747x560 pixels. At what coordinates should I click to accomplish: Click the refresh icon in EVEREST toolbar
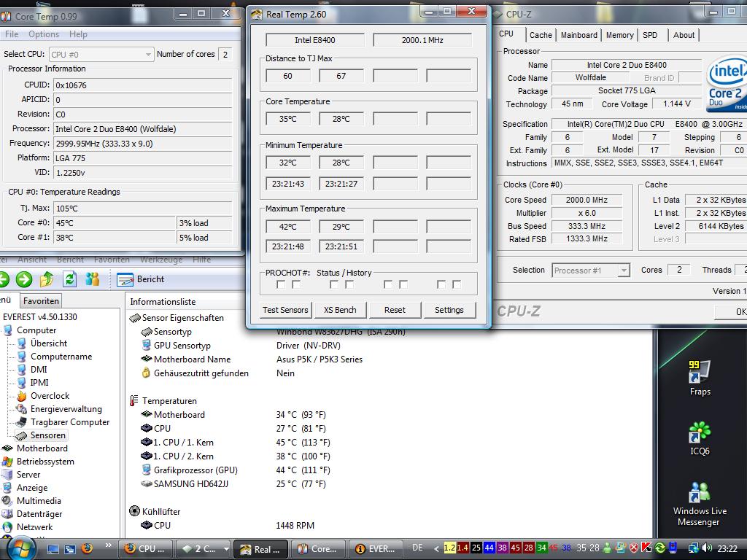70,279
